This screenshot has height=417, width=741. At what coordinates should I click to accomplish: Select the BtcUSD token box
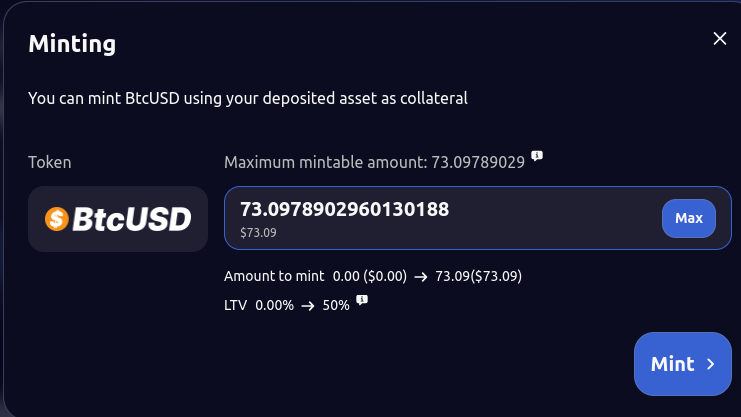118,218
